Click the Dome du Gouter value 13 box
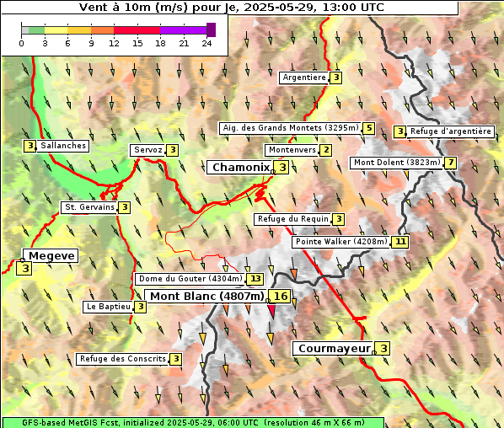The height and width of the screenshot is (428, 504). [255, 279]
